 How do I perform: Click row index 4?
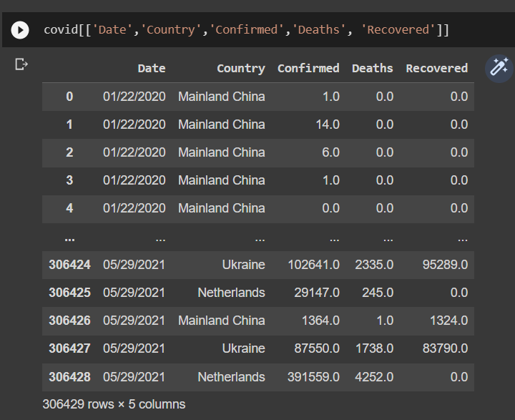[x=69, y=208]
